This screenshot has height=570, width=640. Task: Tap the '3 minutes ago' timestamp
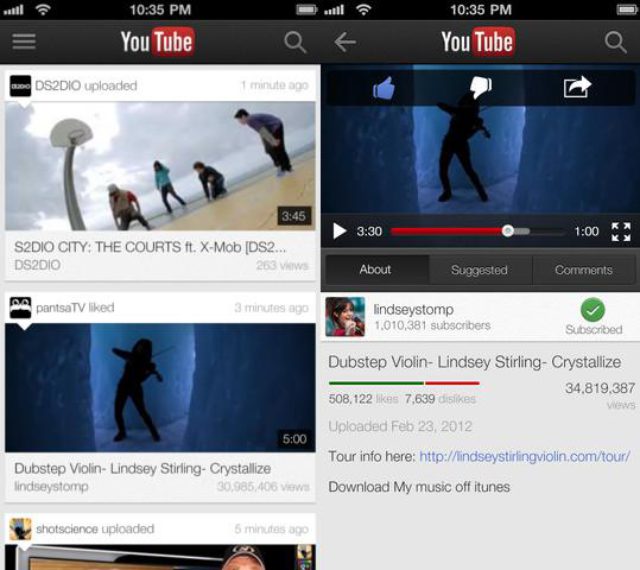tap(271, 307)
